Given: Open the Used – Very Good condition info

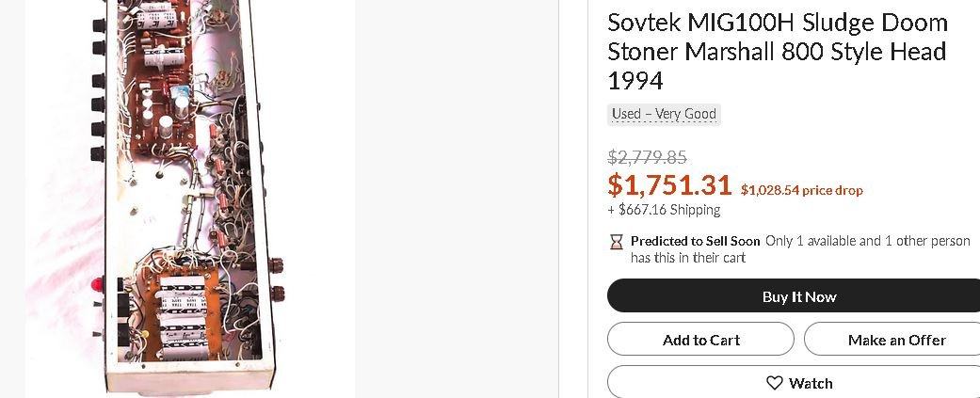Looking at the screenshot, I should tap(664, 114).
